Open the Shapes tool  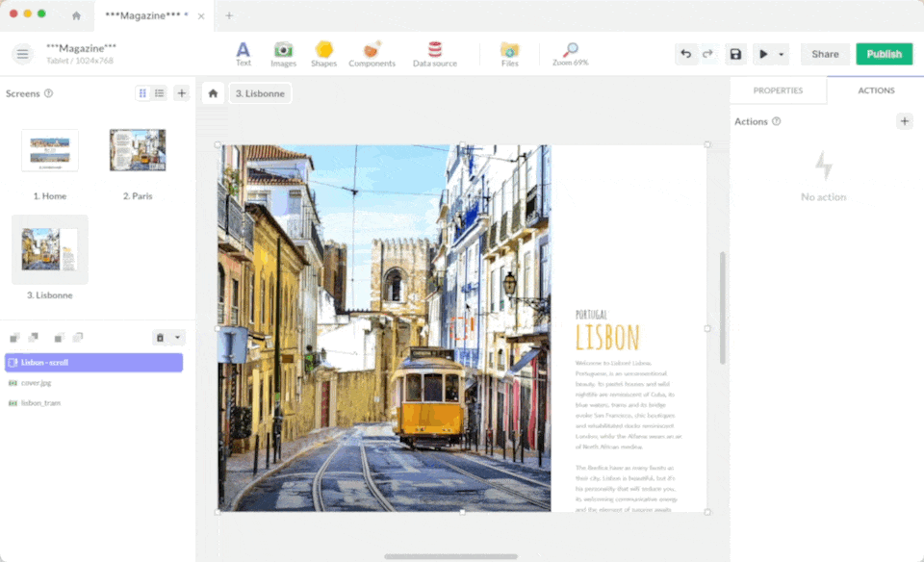click(x=323, y=54)
